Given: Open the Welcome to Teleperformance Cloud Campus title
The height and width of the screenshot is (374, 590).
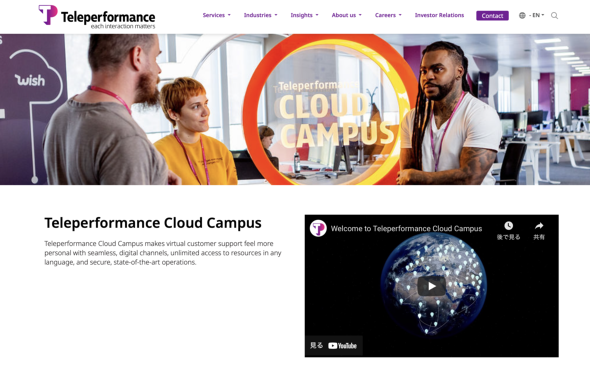Looking at the screenshot, I should [406, 228].
